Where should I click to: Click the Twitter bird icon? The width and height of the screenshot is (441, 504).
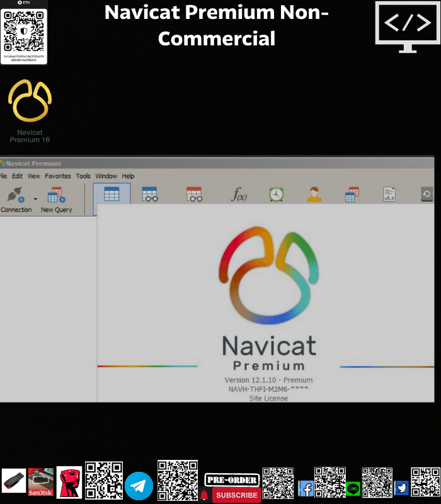pyautogui.click(x=401, y=488)
